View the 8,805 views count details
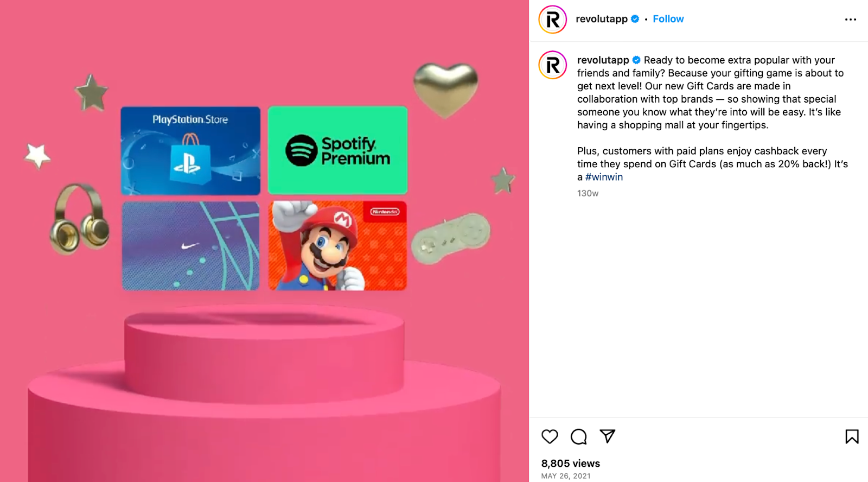868x482 pixels. pyautogui.click(x=571, y=464)
